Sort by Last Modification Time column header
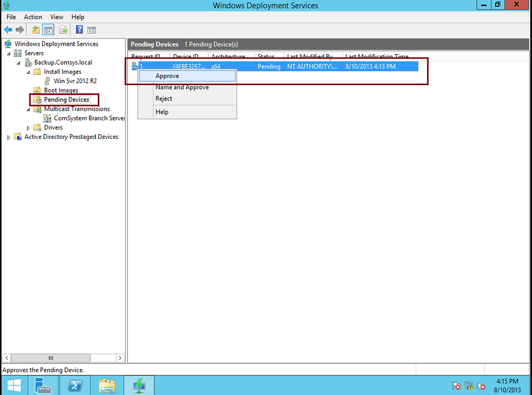532x395 pixels. click(381, 56)
